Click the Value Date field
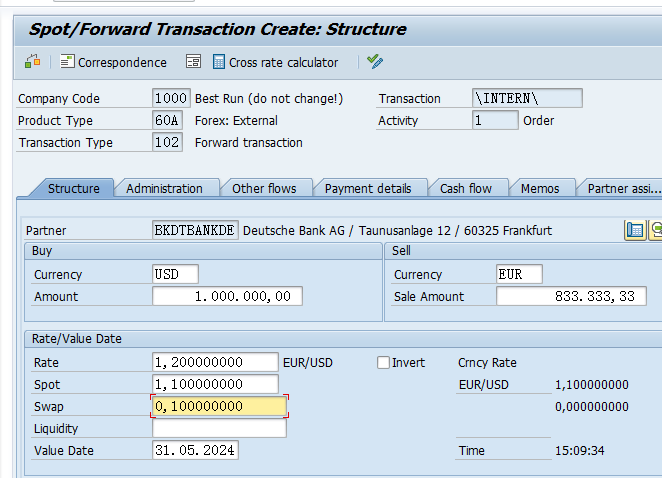 (x=195, y=450)
